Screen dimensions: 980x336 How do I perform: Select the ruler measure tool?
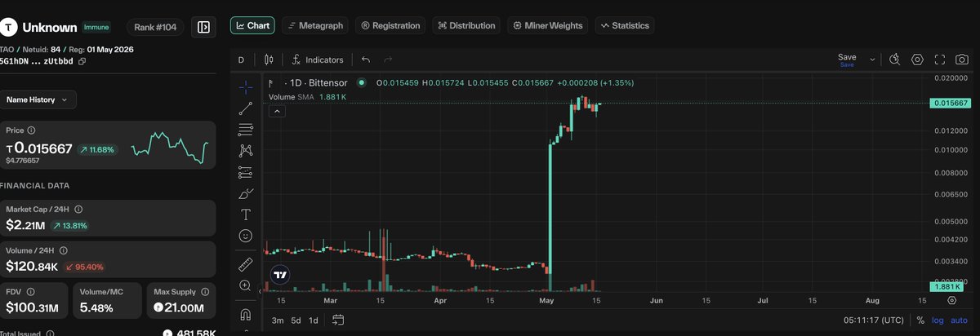[x=245, y=264]
